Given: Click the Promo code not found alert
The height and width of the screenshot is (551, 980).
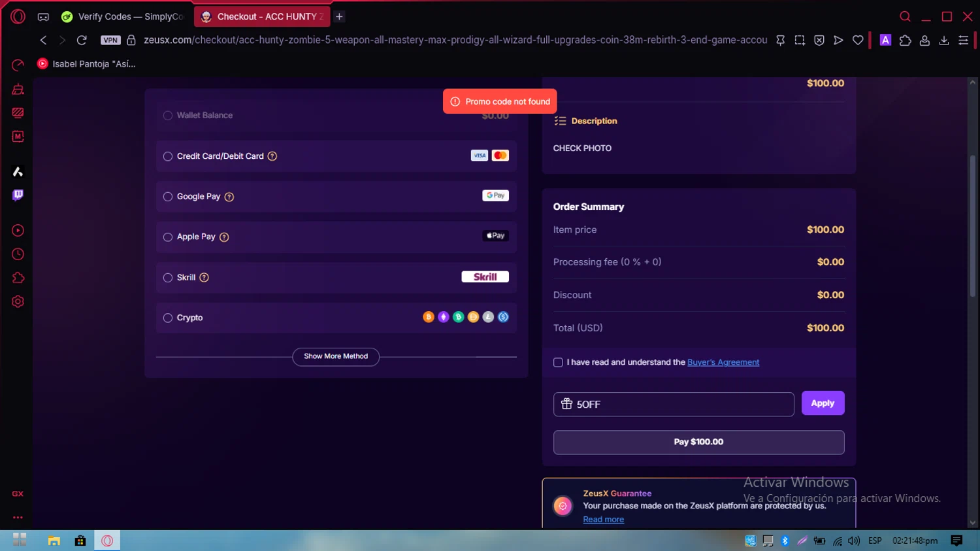Looking at the screenshot, I should (x=500, y=101).
